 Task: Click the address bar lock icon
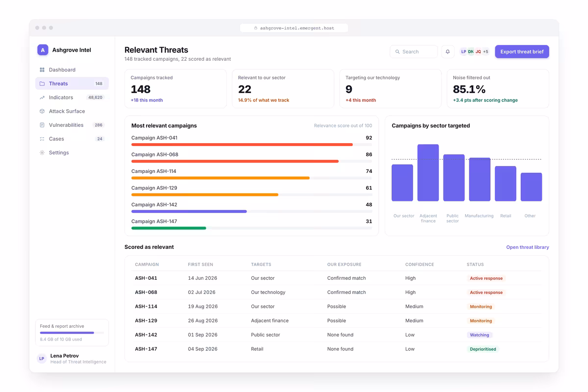[x=255, y=28]
